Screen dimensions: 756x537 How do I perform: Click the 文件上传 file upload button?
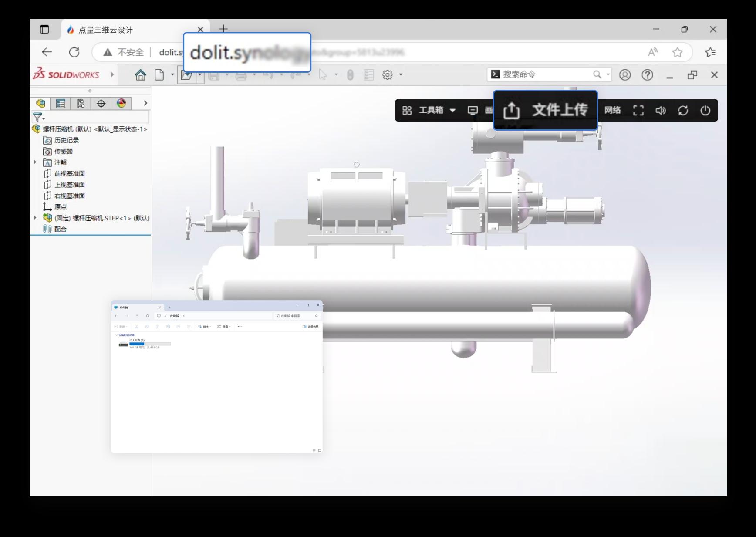tap(545, 110)
